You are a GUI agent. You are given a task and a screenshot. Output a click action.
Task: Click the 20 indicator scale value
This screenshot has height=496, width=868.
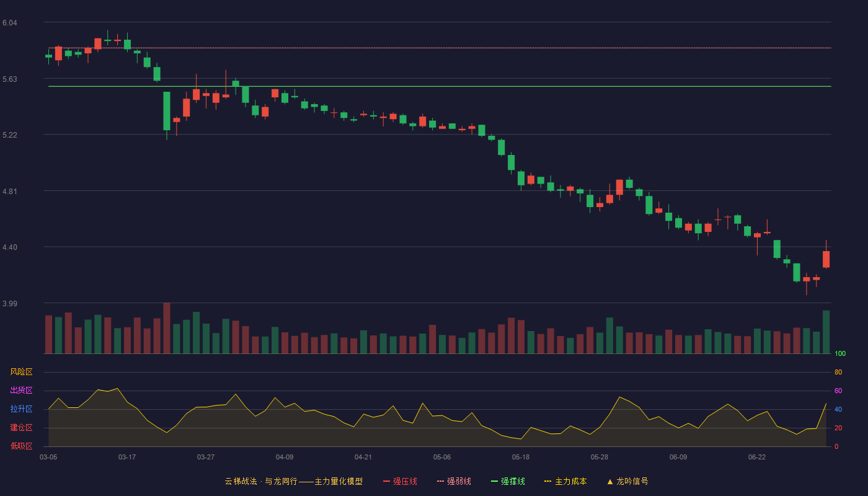pyautogui.click(x=838, y=428)
